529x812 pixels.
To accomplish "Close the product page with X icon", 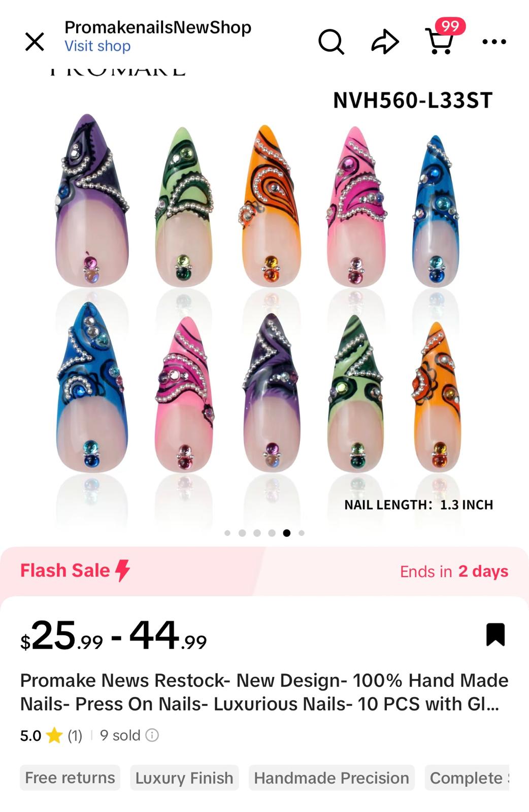I will point(35,42).
